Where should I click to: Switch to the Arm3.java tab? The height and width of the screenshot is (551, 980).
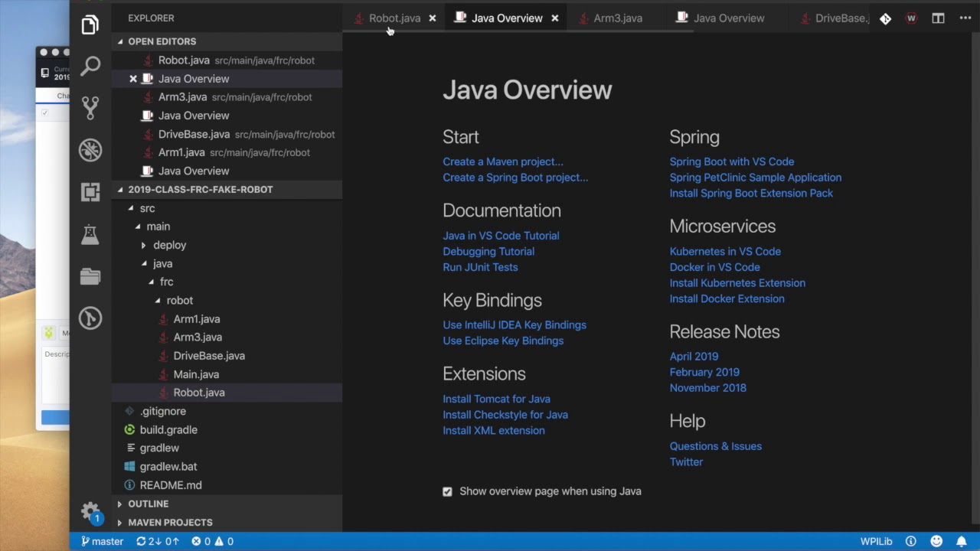[x=617, y=18]
